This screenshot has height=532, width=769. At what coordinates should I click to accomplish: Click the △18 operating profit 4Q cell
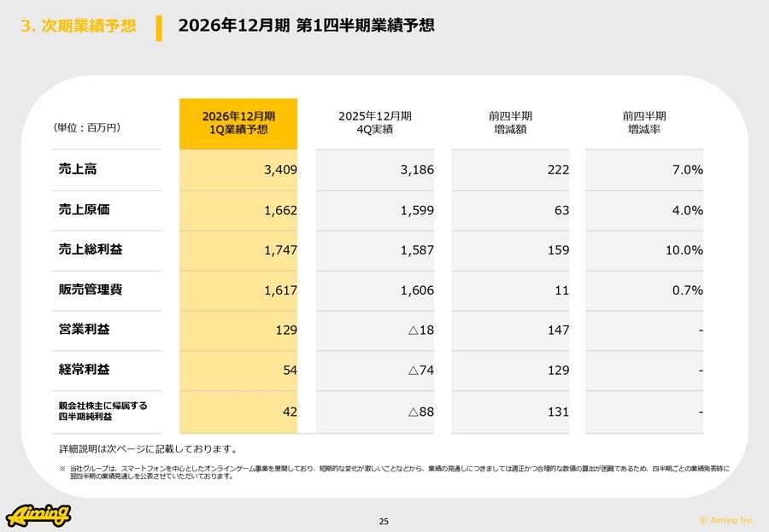pos(420,330)
